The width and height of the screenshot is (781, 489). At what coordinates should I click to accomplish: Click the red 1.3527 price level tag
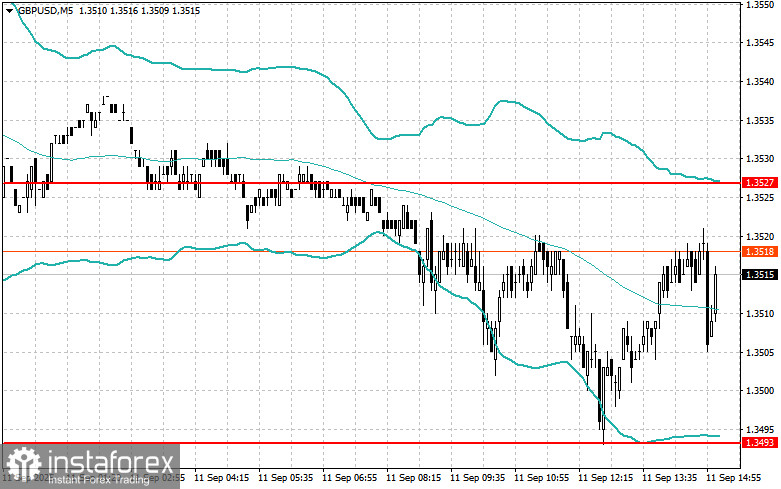point(759,183)
